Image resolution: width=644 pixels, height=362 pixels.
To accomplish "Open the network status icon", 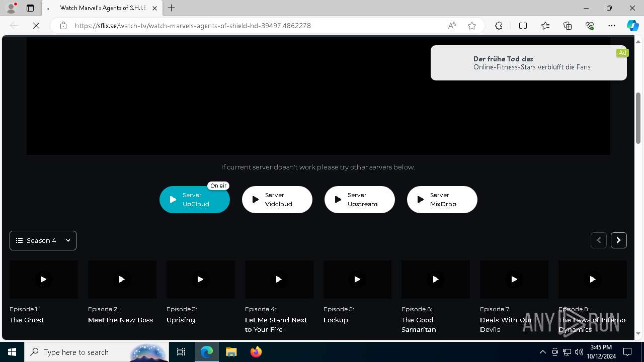I will [567, 352].
